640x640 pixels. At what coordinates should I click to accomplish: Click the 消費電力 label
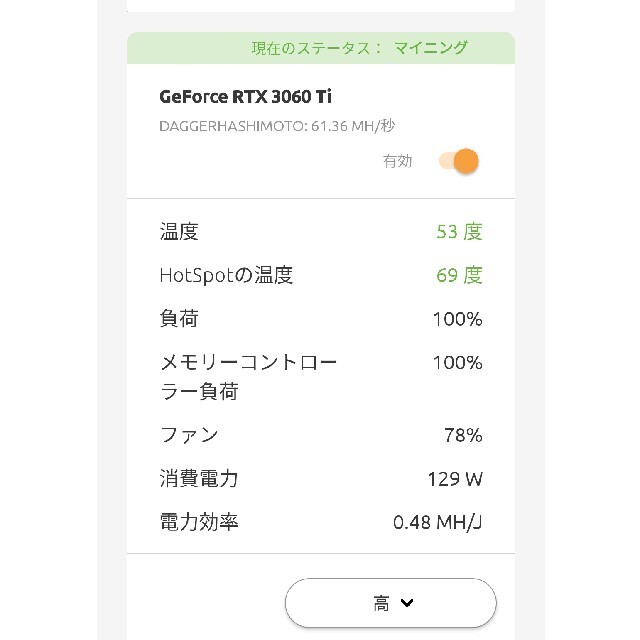tap(199, 478)
